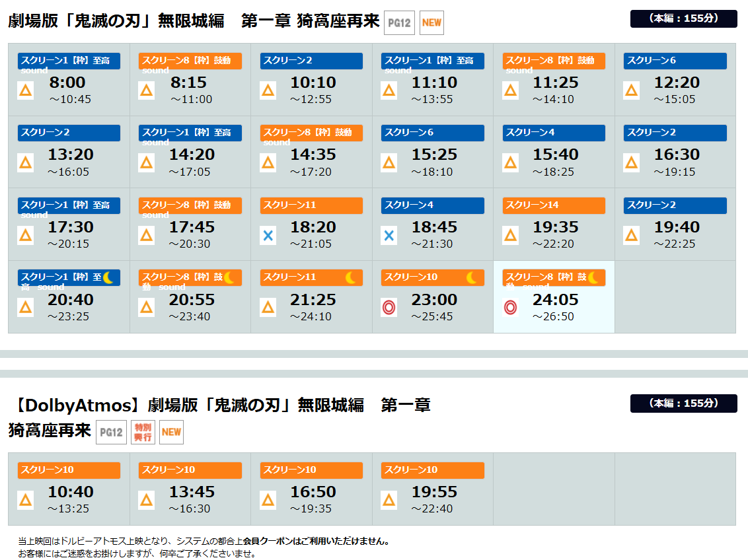The height and width of the screenshot is (560, 748).
Task: Click the 10:40 time in Dolby Atmos schedule
Action: click(71, 492)
